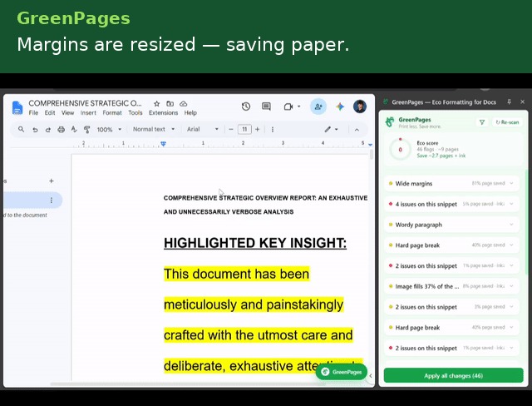
Task: Undo the last action
Action: click(35, 130)
